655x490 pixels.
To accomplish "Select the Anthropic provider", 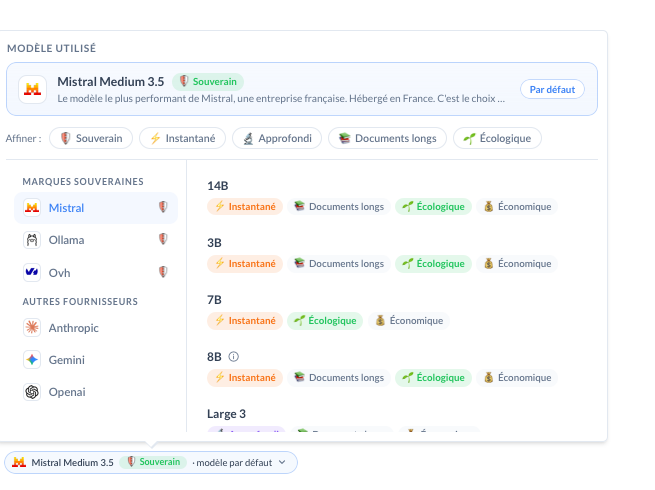I will (96, 328).
